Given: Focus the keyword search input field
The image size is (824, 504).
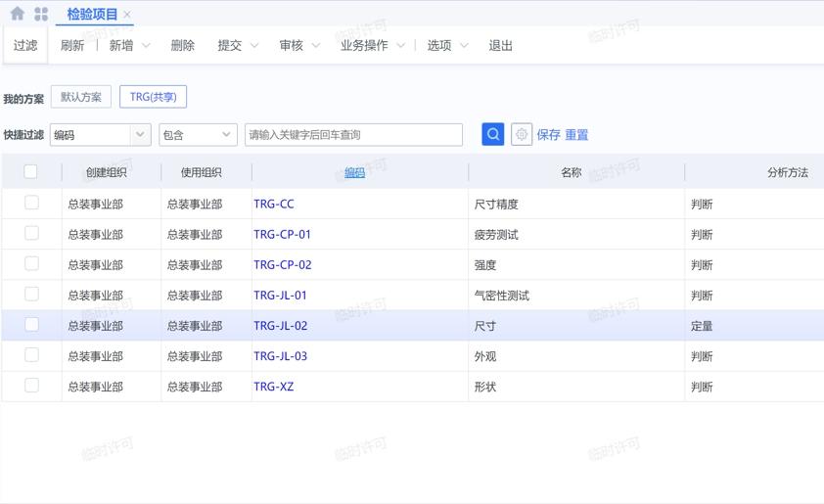Looking at the screenshot, I should tap(353, 134).
